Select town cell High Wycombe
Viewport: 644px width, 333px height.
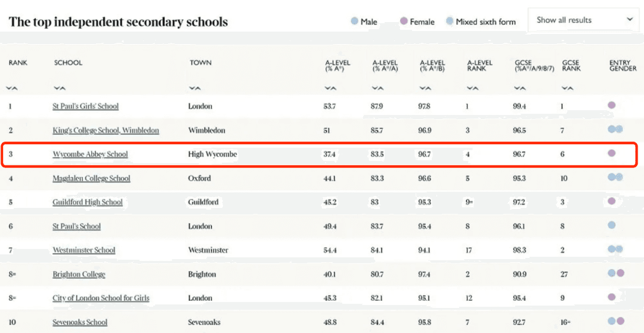212,155
